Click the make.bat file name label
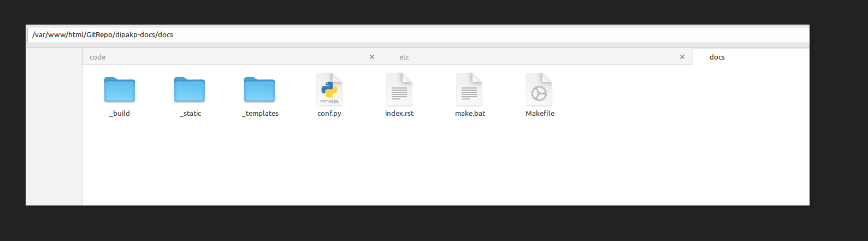The height and width of the screenshot is (241, 868). coord(470,114)
